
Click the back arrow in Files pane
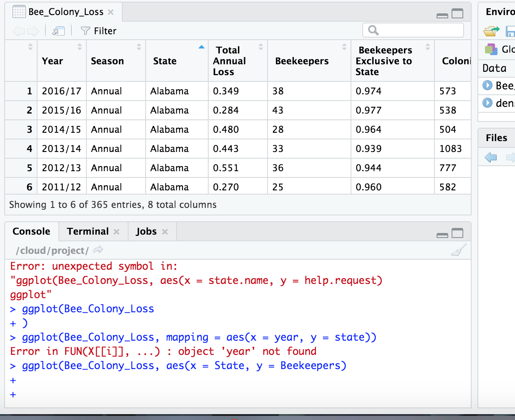point(491,157)
